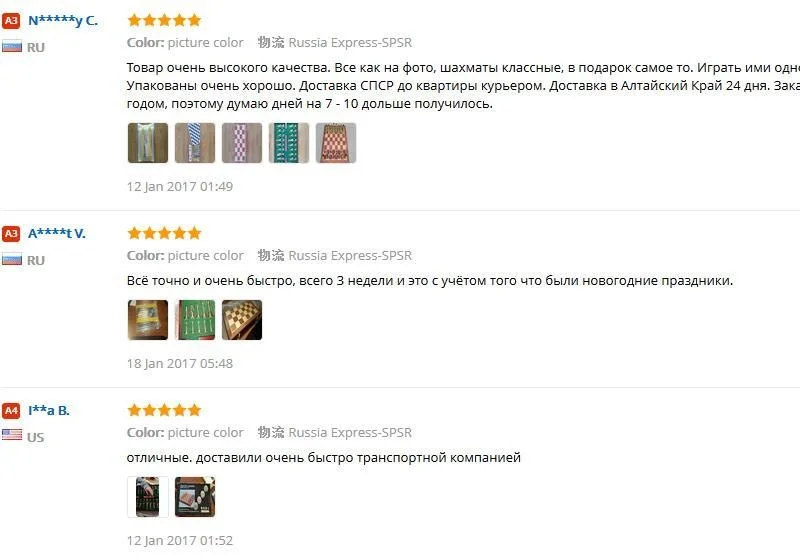Click the Russian flag under A****t V.
The height and width of the screenshot is (560, 800).
point(12,260)
